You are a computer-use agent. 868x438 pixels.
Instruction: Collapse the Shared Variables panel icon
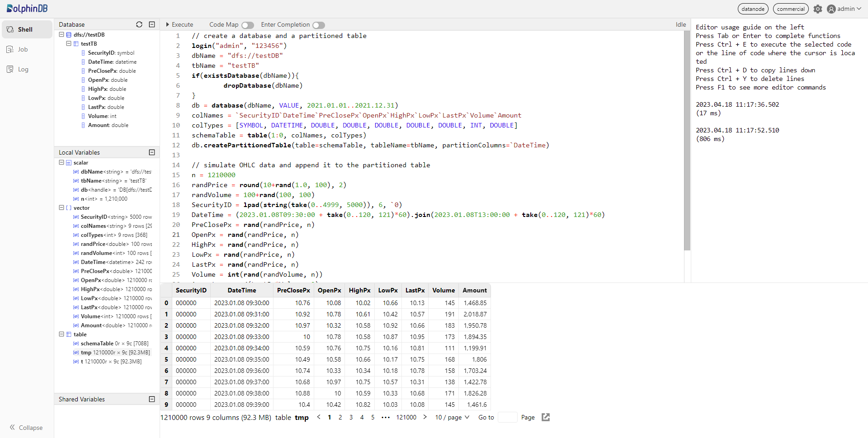(152, 399)
